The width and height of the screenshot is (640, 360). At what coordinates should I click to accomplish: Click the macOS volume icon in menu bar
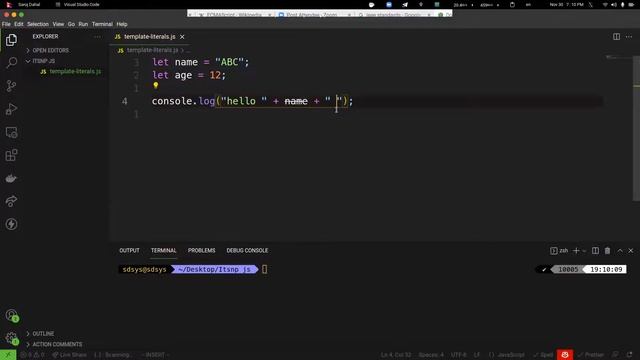click(x=613, y=4)
